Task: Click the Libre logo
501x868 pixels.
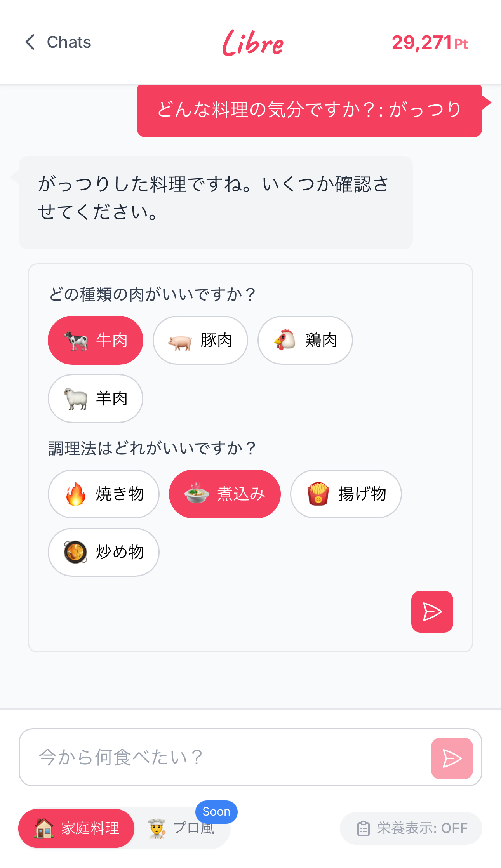Action: tap(253, 43)
